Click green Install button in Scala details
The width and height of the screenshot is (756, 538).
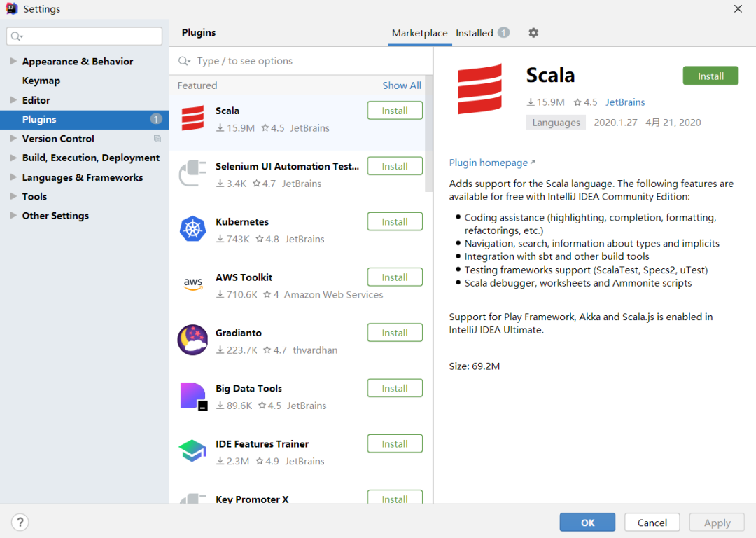point(710,76)
